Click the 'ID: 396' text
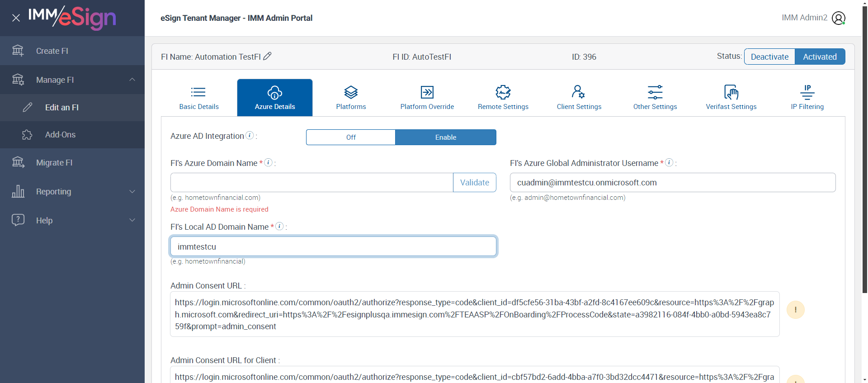 584,57
